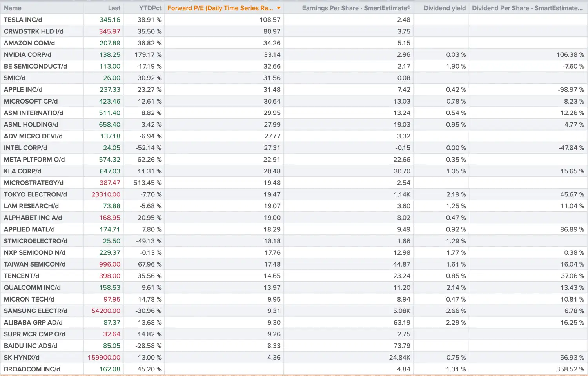The width and height of the screenshot is (588, 376).
Task: Select Apple's dividend per share -98.97 %
Action: click(571, 90)
